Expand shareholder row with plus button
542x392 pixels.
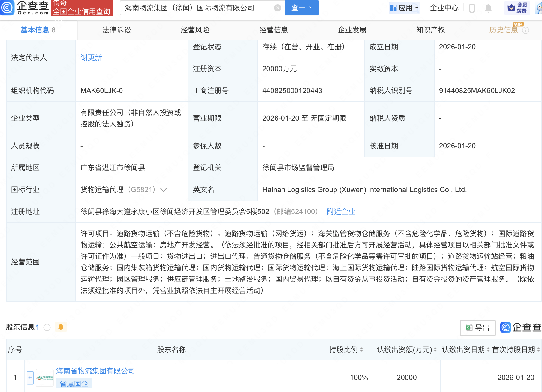(30, 378)
